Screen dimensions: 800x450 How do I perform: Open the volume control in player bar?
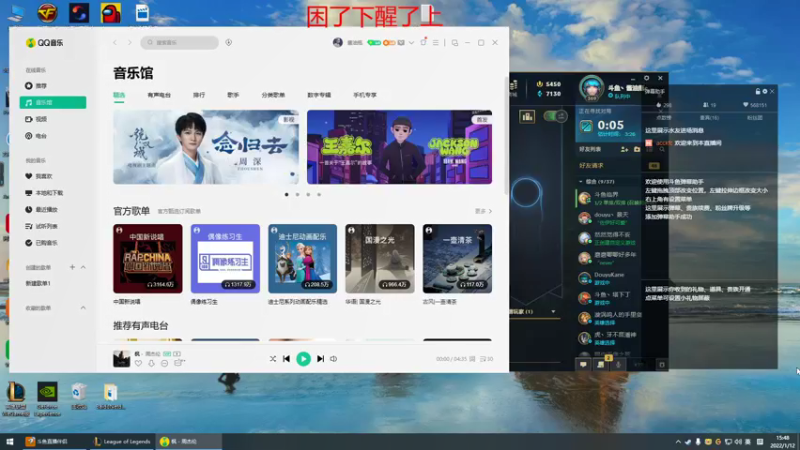point(334,359)
